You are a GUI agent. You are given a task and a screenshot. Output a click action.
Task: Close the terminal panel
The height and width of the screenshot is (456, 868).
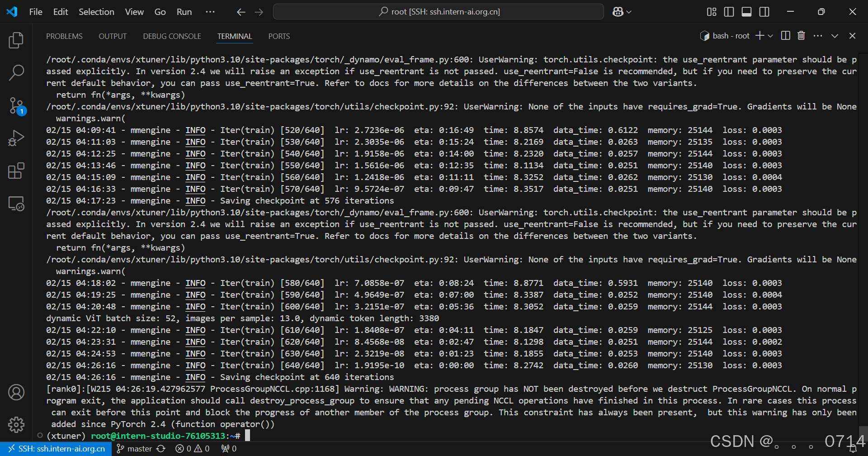click(x=852, y=36)
